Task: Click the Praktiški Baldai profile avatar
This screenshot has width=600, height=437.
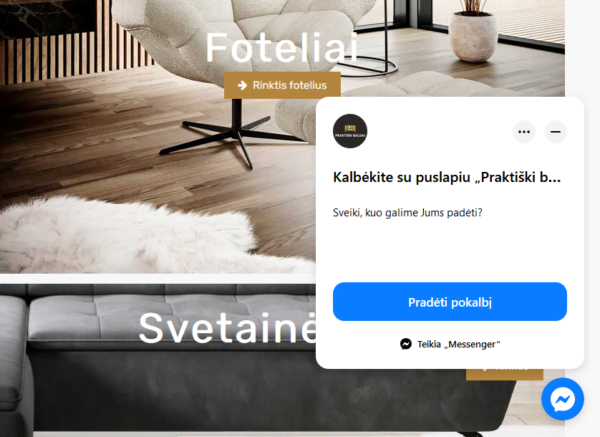Action: click(350, 131)
